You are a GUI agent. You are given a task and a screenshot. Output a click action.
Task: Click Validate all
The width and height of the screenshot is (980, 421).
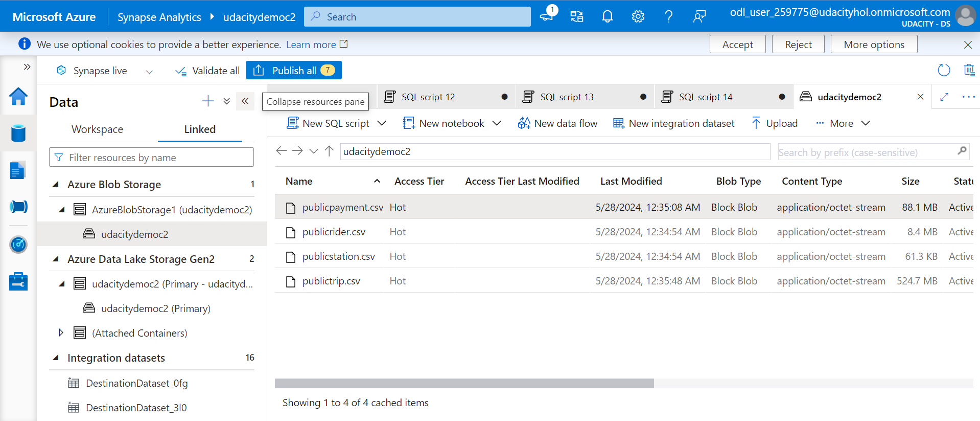(x=207, y=71)
